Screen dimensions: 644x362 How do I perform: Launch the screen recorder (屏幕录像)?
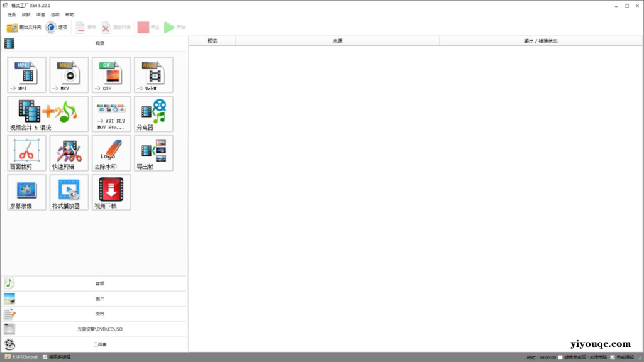click(x=27, y=192)
